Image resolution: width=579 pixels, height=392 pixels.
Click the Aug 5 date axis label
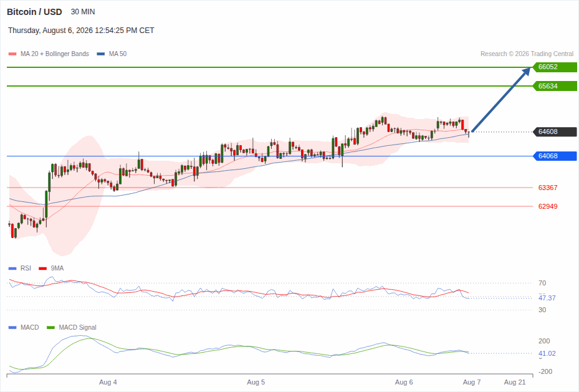pyautogui.click(x=256, y=382)
